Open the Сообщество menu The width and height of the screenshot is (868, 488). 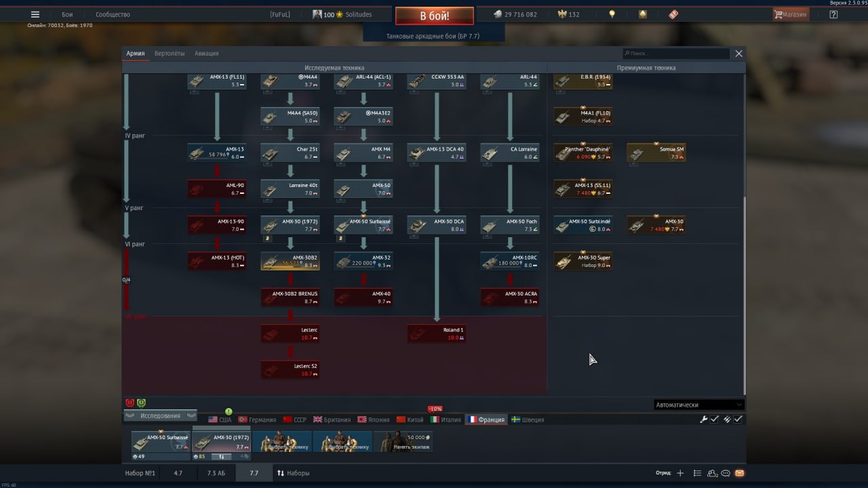pos(113,14)
